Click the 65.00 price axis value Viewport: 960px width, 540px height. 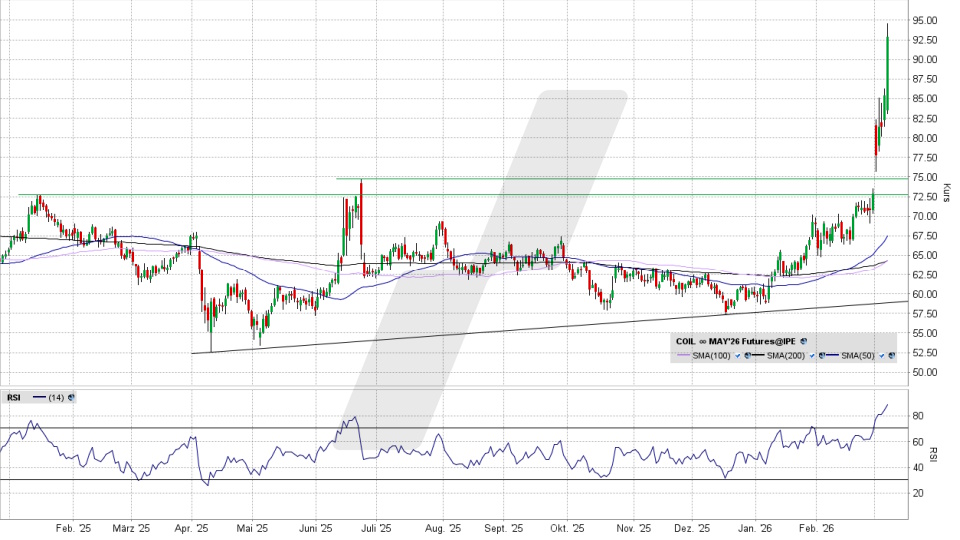pyautogui.click(x=924, y=255)
